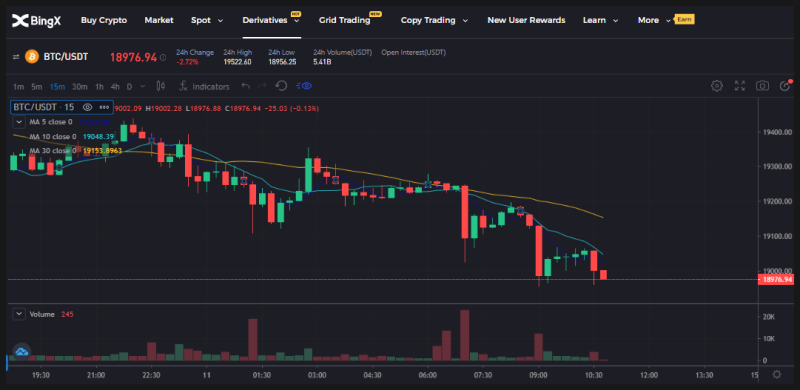800x390 pixels.
Task: Click the swap arrows beside BTC/USDT
Action: pyautogui.click(x=16, y=57)
